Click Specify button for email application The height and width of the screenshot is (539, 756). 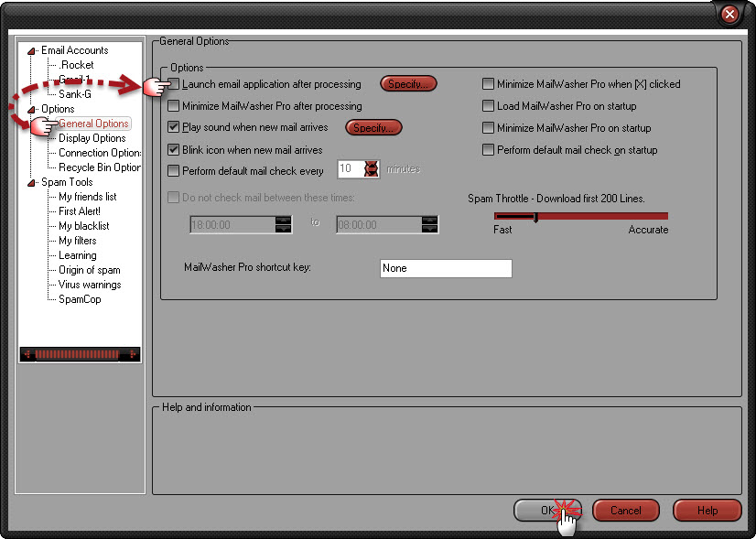click(x=408, y=84)
